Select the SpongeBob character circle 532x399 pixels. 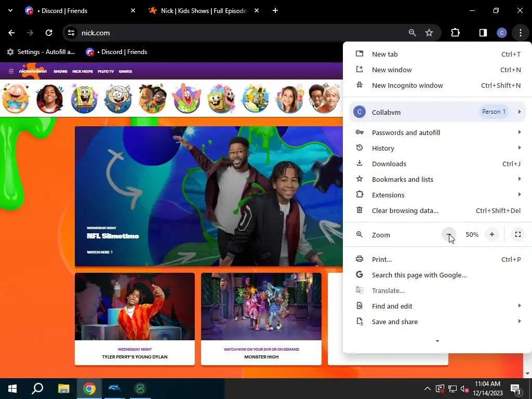pos(84,98)
